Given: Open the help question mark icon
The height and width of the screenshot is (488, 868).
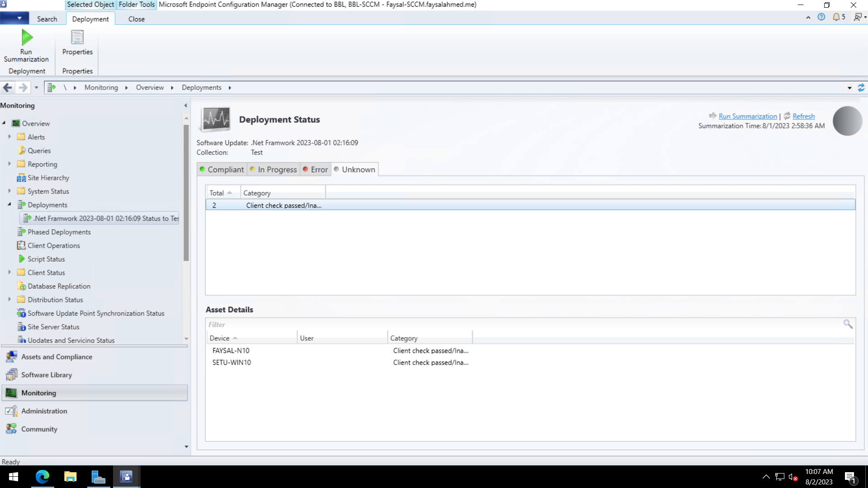Looking at the screenshot, I should tap(821, 17).
